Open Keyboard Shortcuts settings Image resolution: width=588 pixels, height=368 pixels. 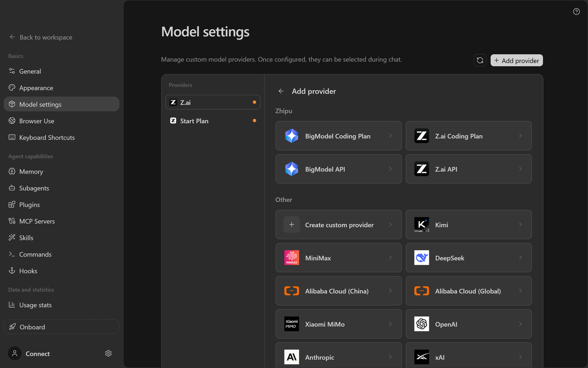(x=62, y=138)
